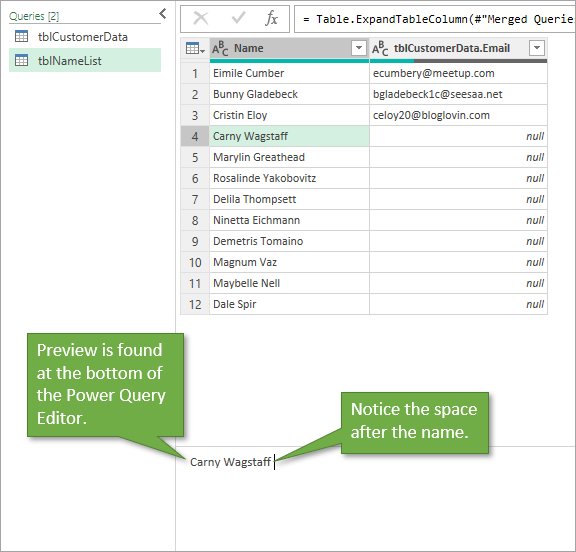The image size is (576, 552).
Task: Open the table menu icon in grid corner
Action: click(x=195, y=48)
